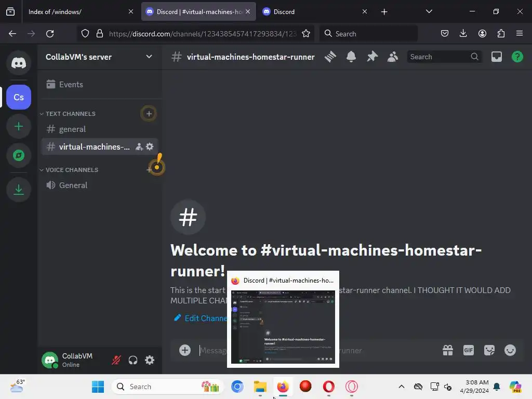Image resolution: width=532 pixels, height=399 pixels.
Task: Click the Firefox Search box
Action: click(x=369, y=34)
